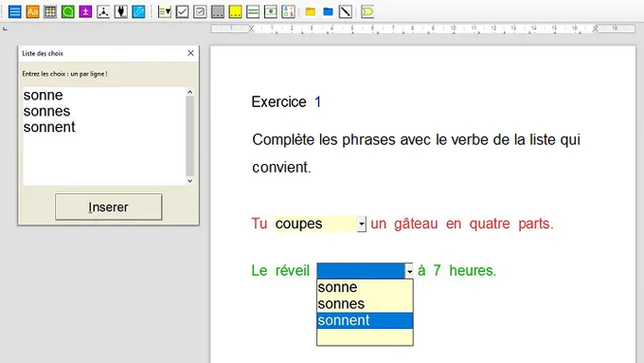This screenshot has height=363, width=644.
Task: Click the black electric plug icon
Action: pos(121,12)
